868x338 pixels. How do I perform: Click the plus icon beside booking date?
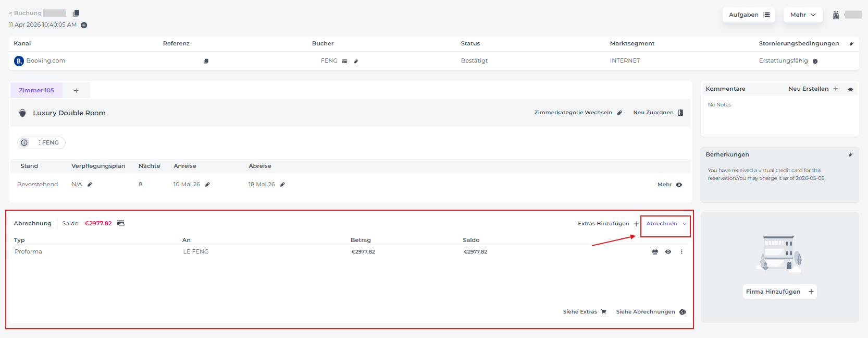coord(84,25)
